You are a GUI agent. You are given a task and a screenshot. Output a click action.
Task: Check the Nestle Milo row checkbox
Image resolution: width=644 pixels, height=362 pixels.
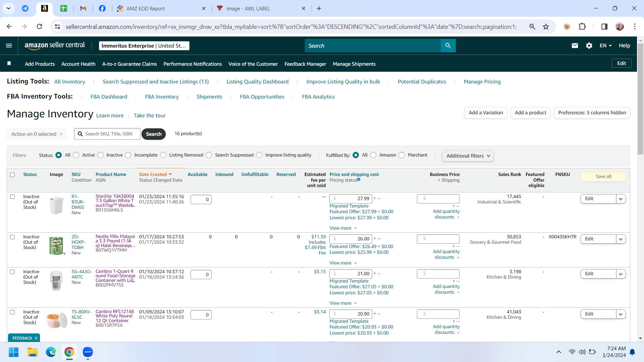click(x=12, y=237)
